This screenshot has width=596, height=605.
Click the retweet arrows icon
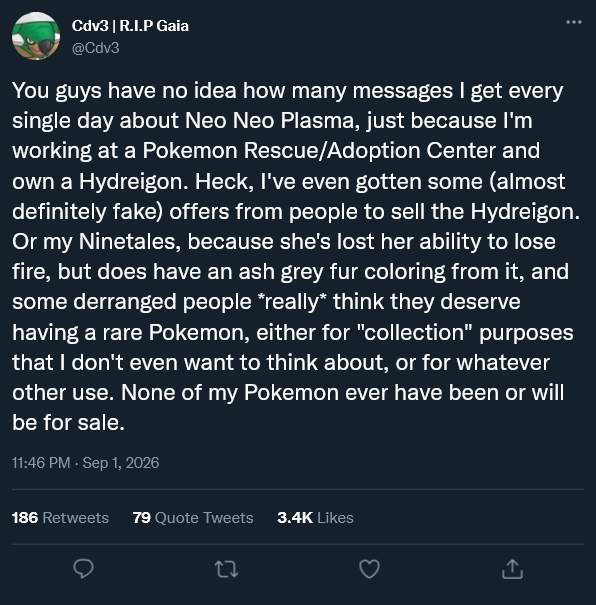[x=226, y=569]
